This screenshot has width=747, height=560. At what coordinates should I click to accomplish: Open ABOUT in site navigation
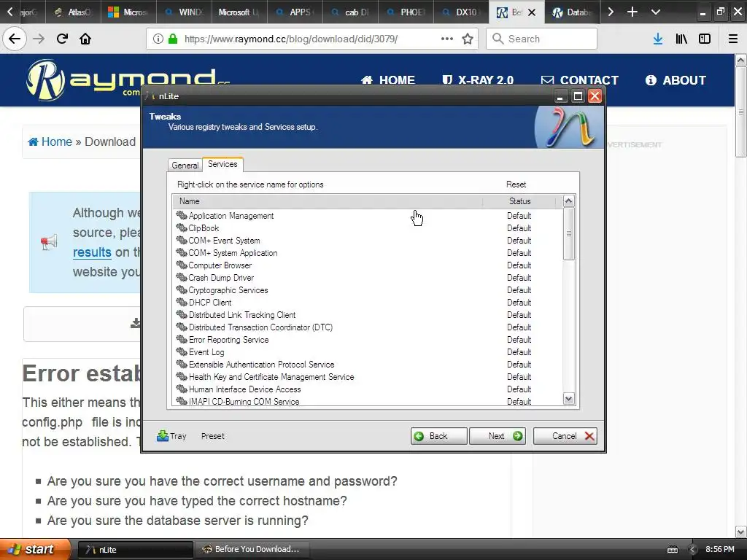(676, 80)
